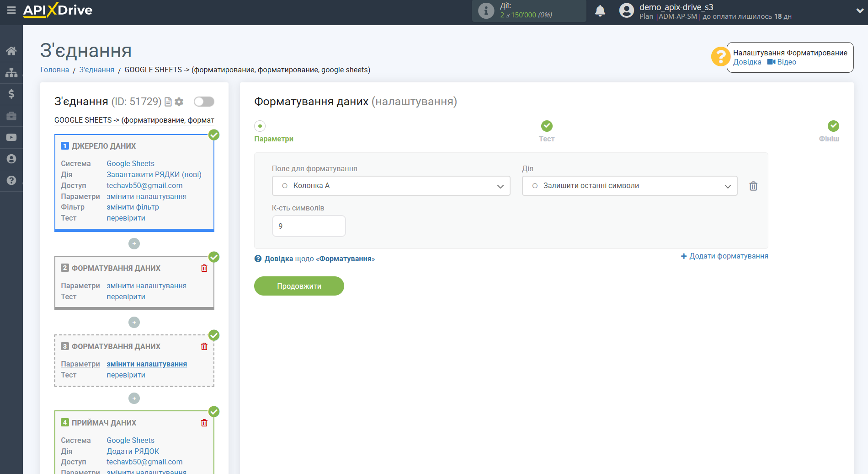Open the help question sidebar icon
The height and width of the screenshot is (474, 868).
tap(11, 180)
